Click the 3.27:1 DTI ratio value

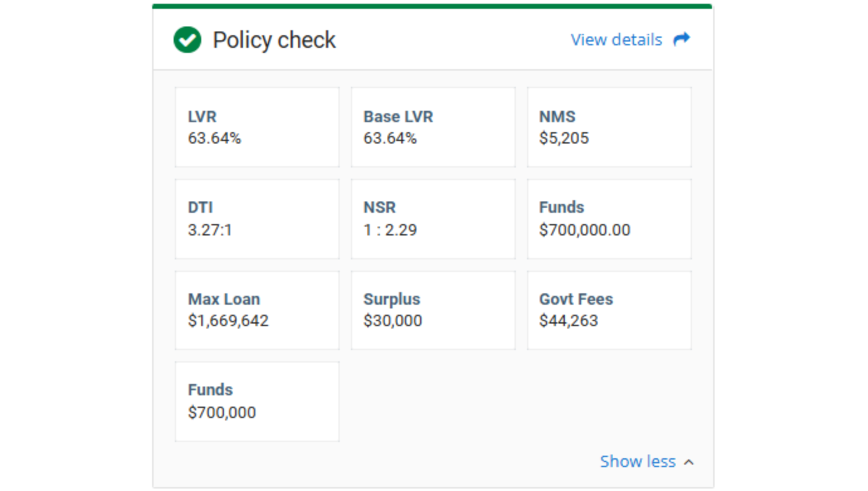pos(210,230)
